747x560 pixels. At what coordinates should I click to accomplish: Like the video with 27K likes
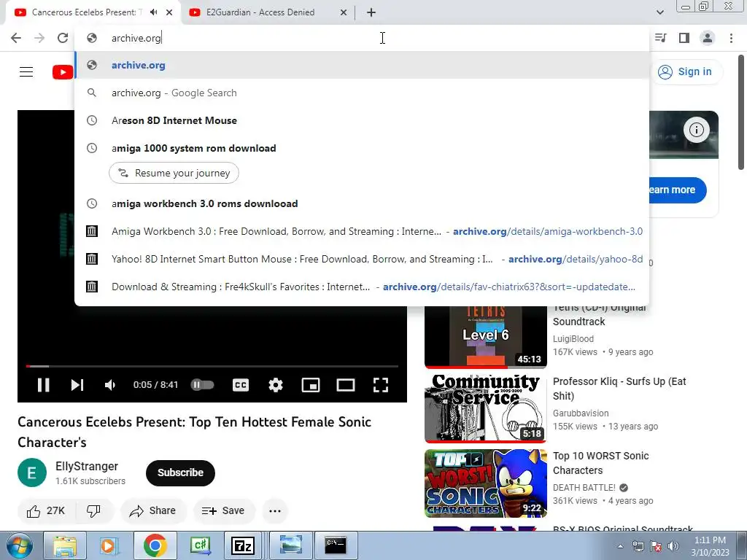pyautogui.click(x=45, y=511)
